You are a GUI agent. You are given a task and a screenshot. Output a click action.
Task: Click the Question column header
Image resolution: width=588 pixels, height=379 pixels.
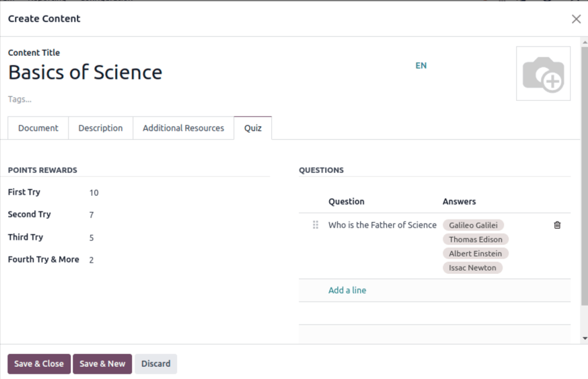click(x=346, y=201)
